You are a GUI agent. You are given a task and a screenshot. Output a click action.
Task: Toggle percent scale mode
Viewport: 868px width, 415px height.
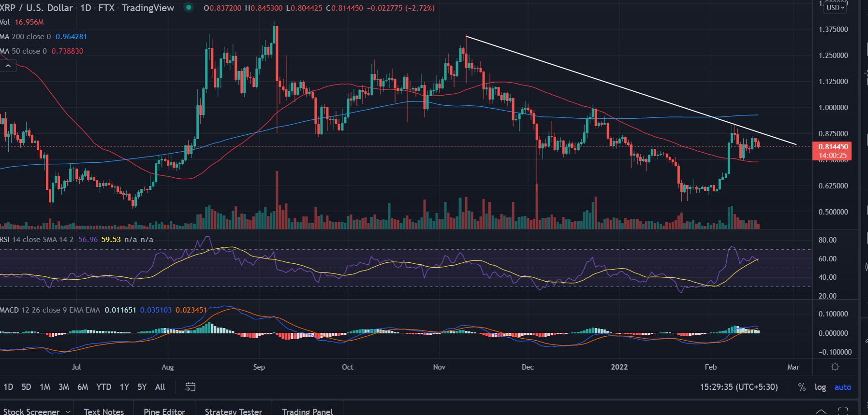coord(802,387)
